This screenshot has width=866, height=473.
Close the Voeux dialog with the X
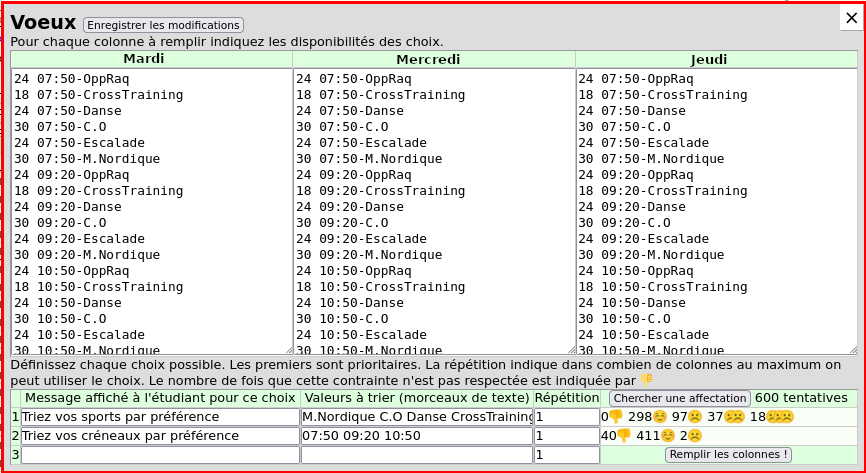point(851,17)
